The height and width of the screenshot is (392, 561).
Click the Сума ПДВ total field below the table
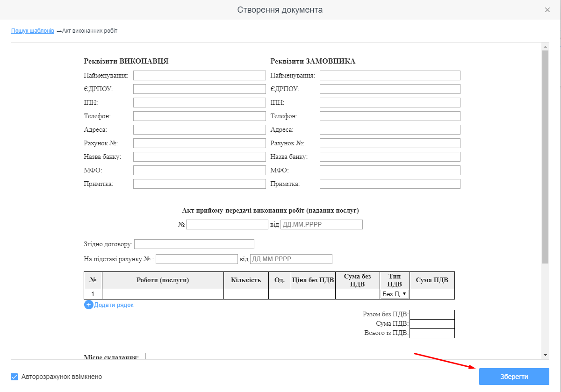coord(432,324)
